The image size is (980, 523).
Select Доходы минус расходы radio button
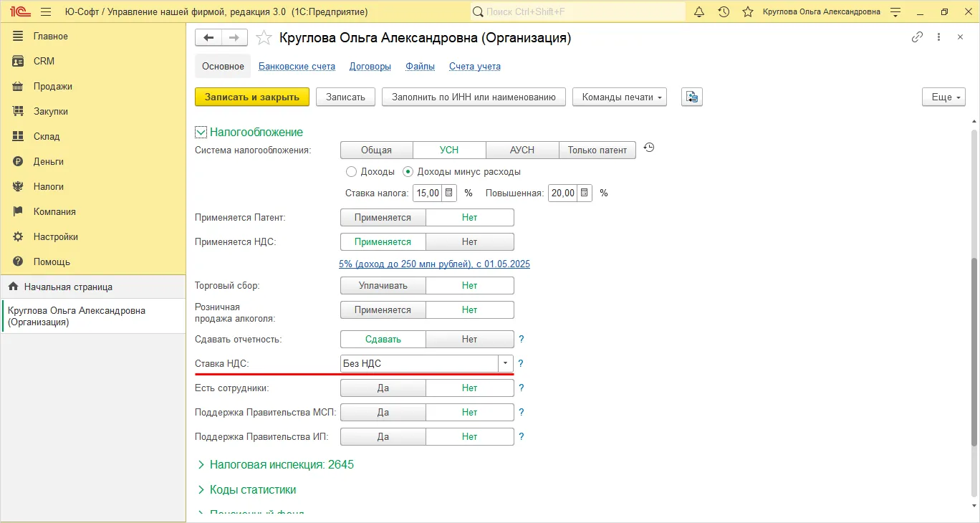coord(408,172)
